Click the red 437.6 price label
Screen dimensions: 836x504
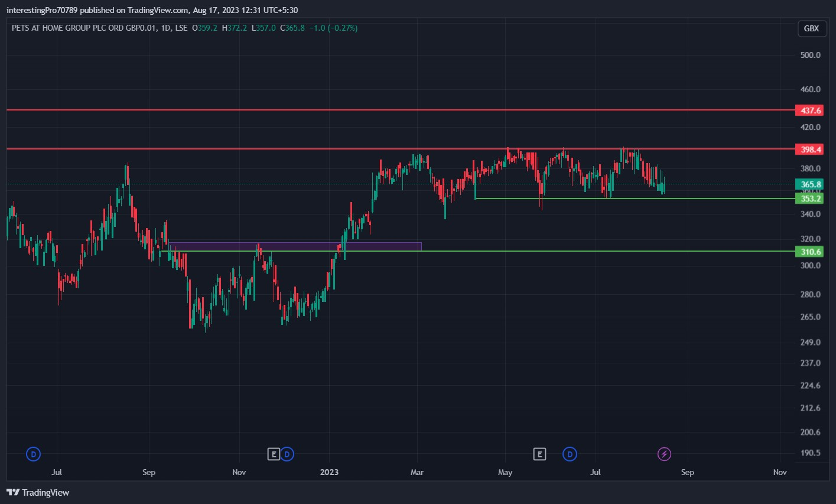pos(809,110)
